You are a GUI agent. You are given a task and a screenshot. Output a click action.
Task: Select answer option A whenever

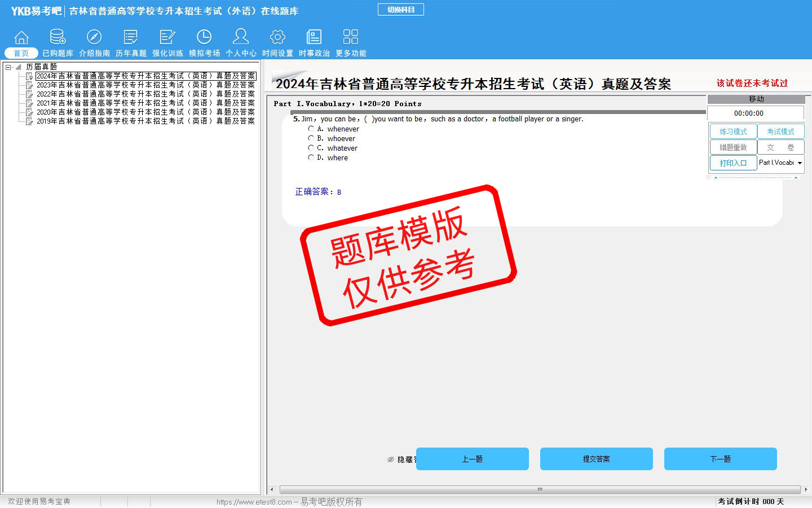click(x=311, y=129)
